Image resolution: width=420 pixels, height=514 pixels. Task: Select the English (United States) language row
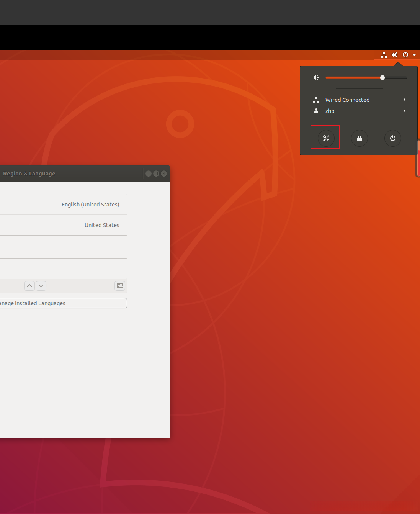(64, 205)
